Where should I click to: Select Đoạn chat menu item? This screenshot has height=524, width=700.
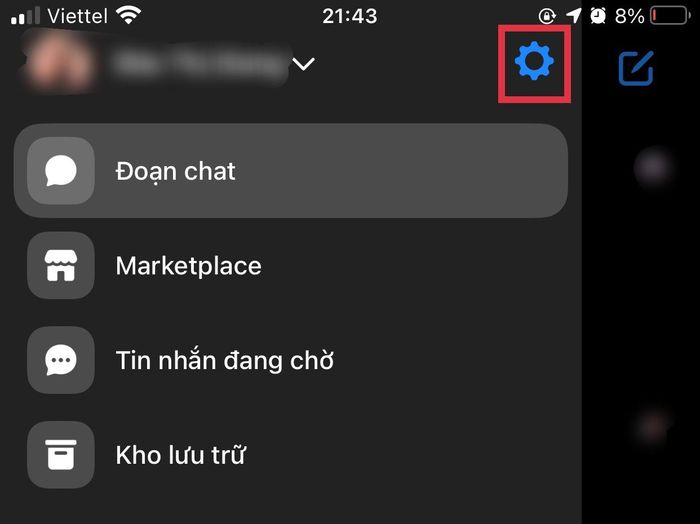click(x=291, y=171)
